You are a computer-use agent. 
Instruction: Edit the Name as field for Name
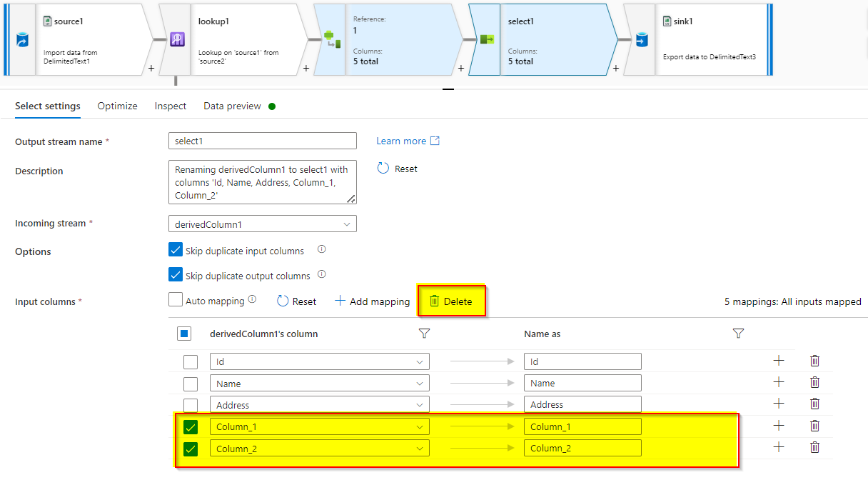point(582,383)
